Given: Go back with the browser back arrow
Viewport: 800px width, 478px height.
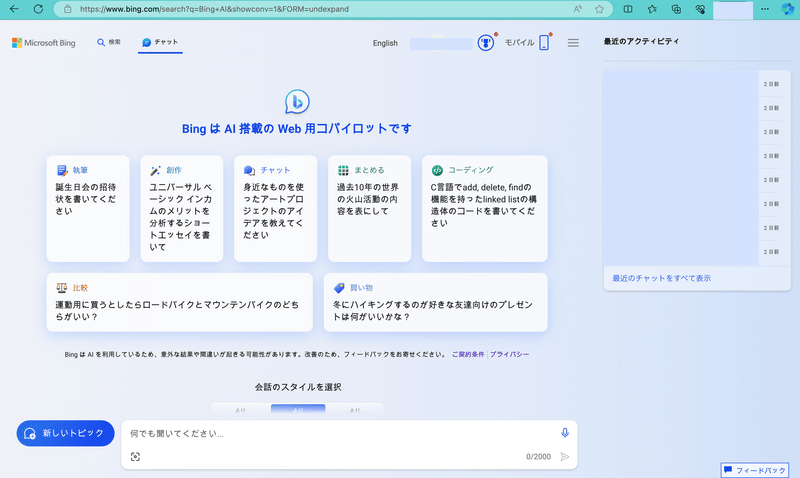Looking at the screenshot, I should click(14, 9).
